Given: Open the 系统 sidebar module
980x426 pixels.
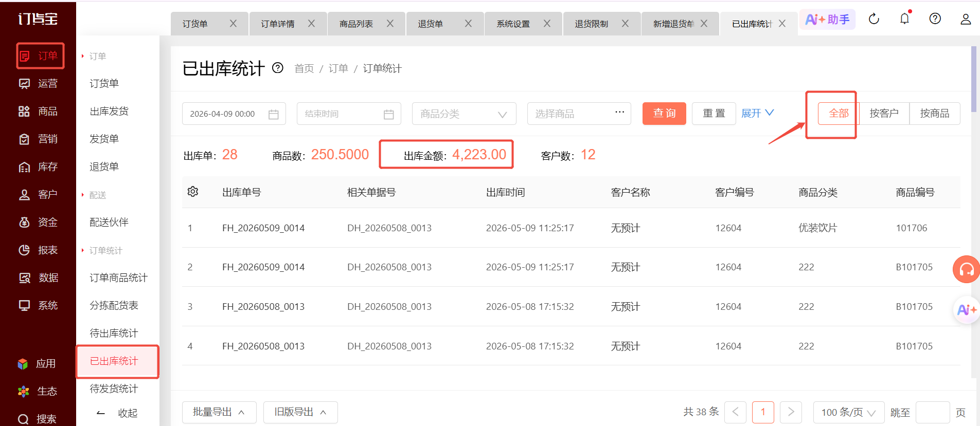Looking at the screenshot, I should click(38, 305).
